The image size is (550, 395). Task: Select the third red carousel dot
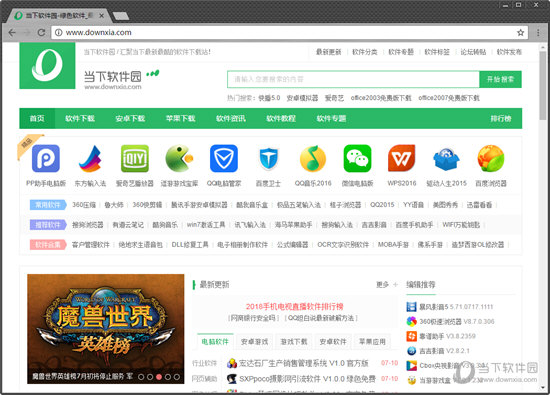tap(159, 377)
